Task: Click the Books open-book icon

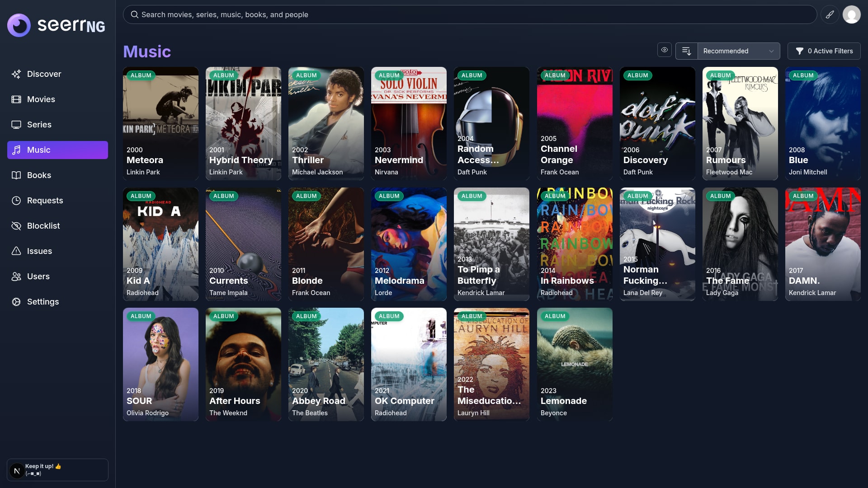Action: point(16,175)
